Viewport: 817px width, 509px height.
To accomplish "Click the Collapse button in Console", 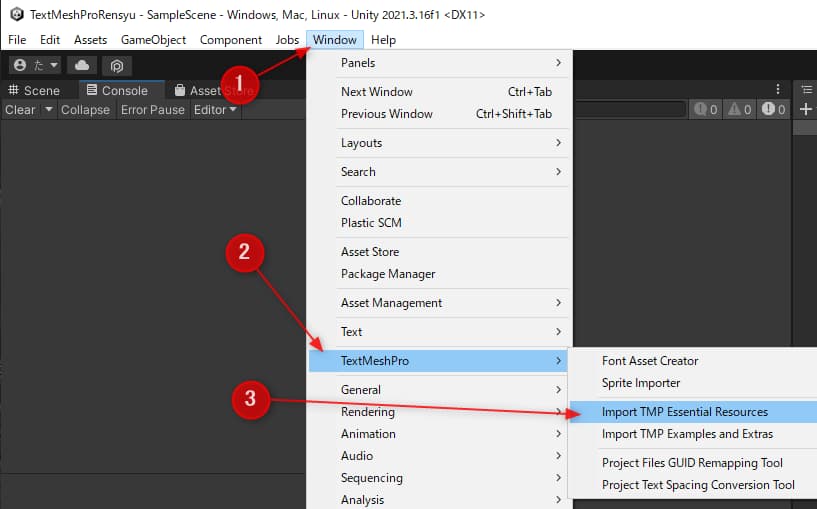I will click(85, 109).
